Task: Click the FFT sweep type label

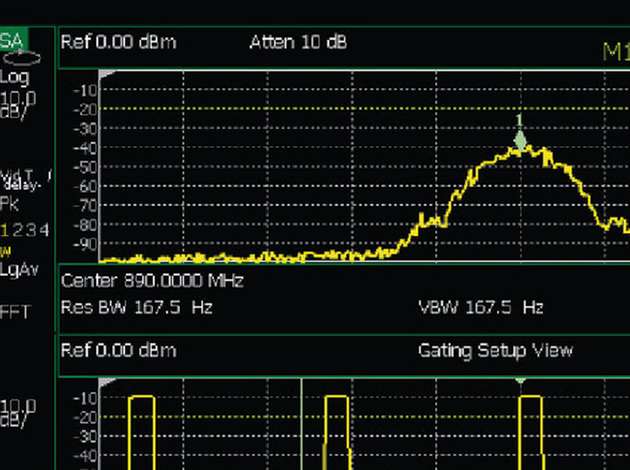Action: point(15,312)
